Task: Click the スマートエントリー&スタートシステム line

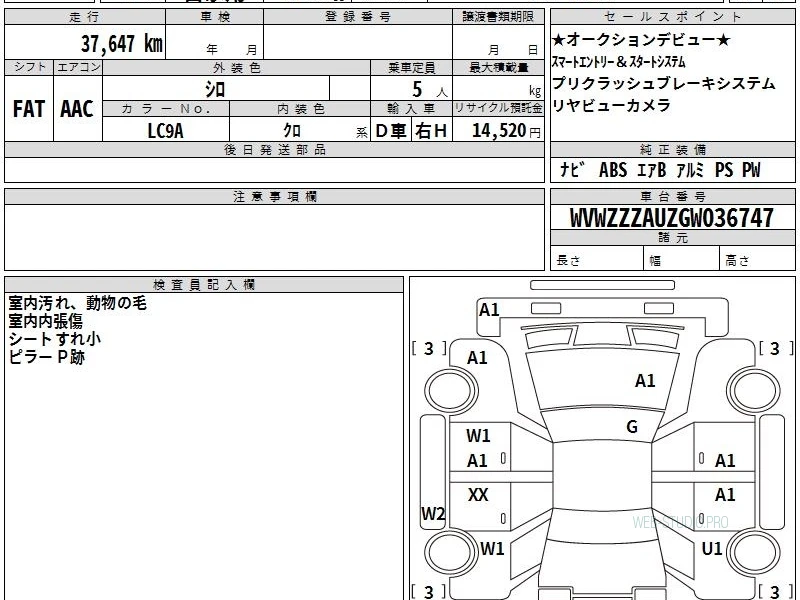Action: (x=618, y=62)
